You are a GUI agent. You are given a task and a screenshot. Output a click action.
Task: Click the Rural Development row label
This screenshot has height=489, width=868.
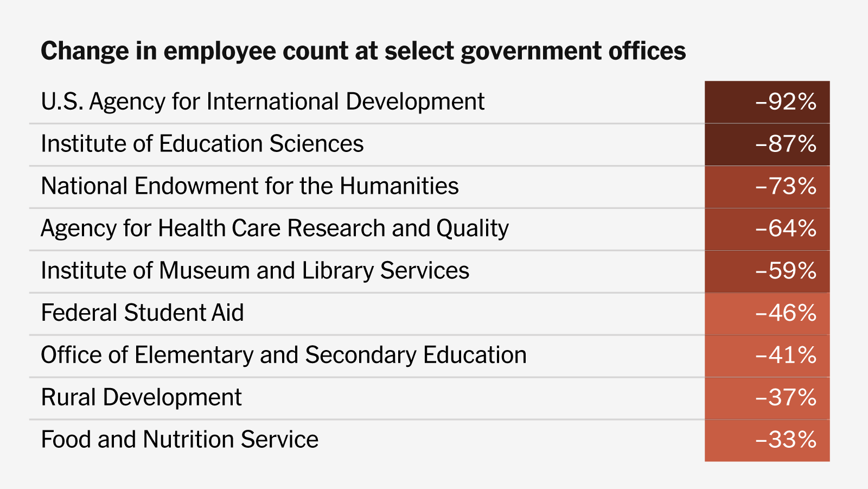tap(141, 397)
